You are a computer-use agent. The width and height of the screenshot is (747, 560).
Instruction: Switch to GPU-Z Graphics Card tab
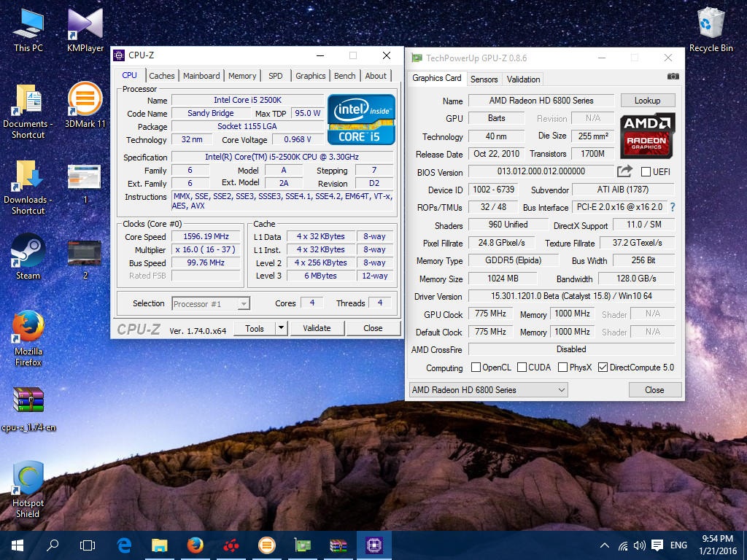(437, 78)
